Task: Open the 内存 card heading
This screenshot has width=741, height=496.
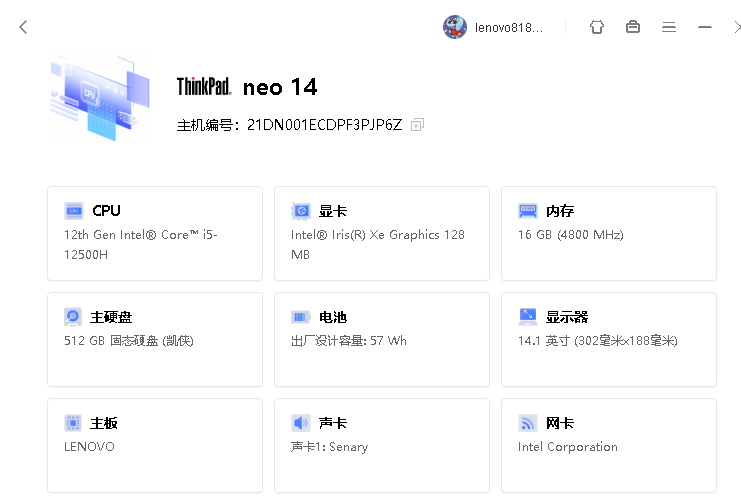Action: tap(560, 211)
